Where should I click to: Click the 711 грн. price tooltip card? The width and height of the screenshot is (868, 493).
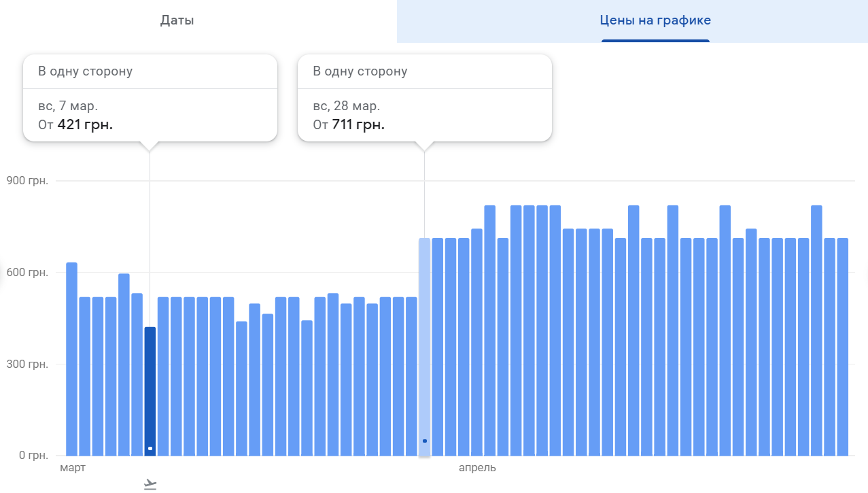pyautogui.click(x=425, y=98)
